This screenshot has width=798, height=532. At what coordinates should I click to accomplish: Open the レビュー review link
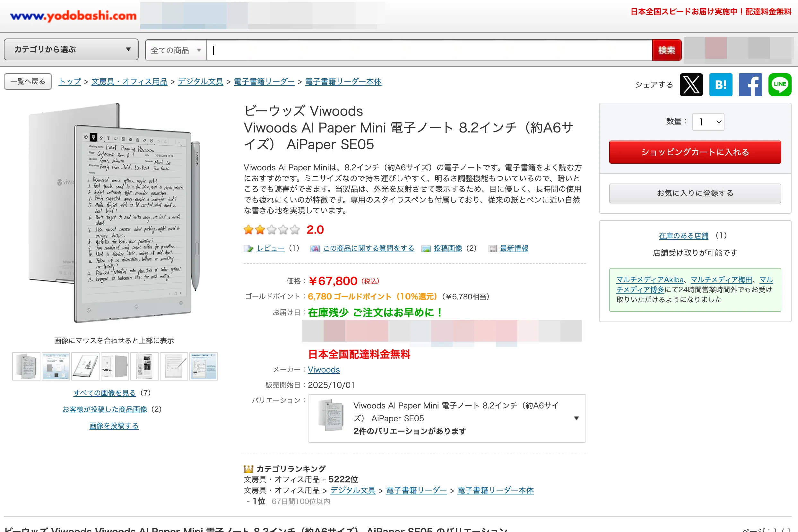(271, 248)
